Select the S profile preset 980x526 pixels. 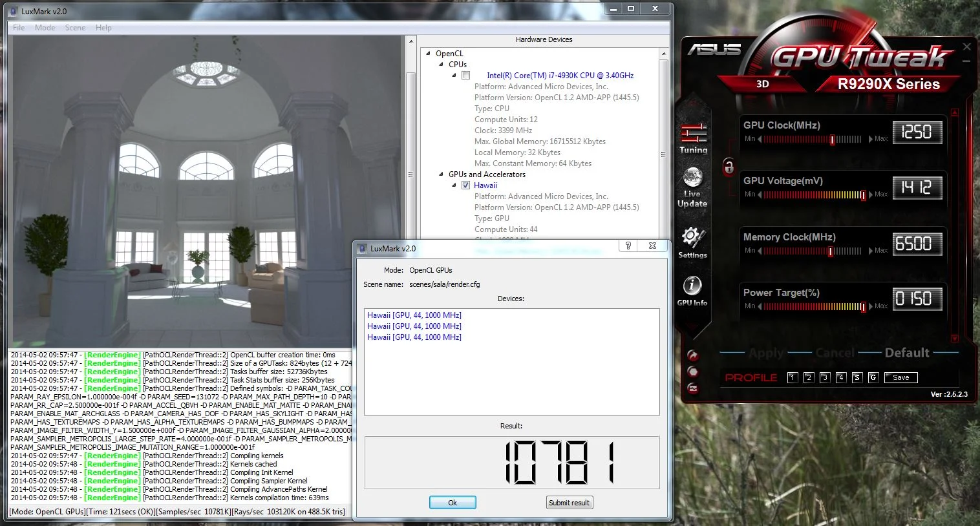[x=857, y=377]
